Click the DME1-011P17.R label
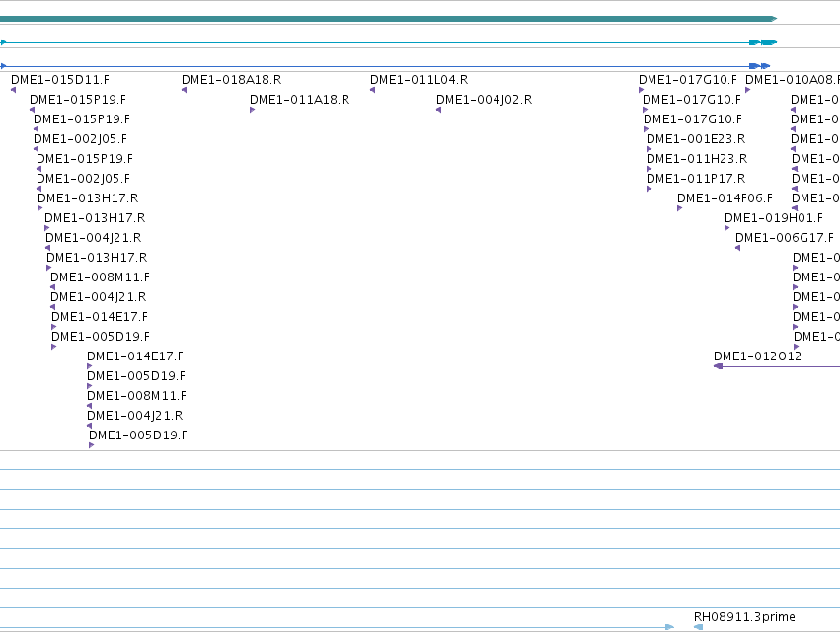840x632 pixels. 696,179
